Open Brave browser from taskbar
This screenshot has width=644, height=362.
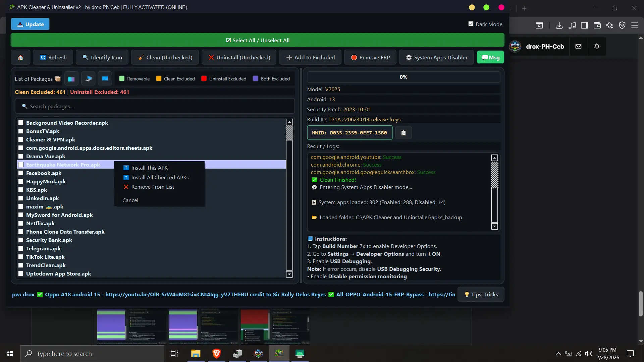[x=216, y=354]
